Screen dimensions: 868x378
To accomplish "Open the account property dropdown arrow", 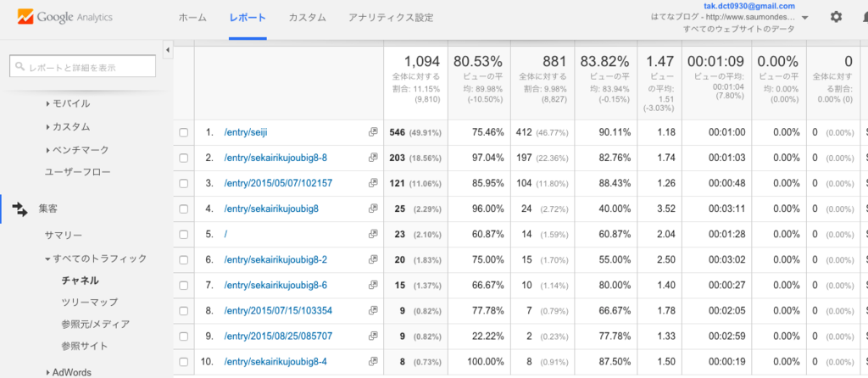I will [805, 18].
